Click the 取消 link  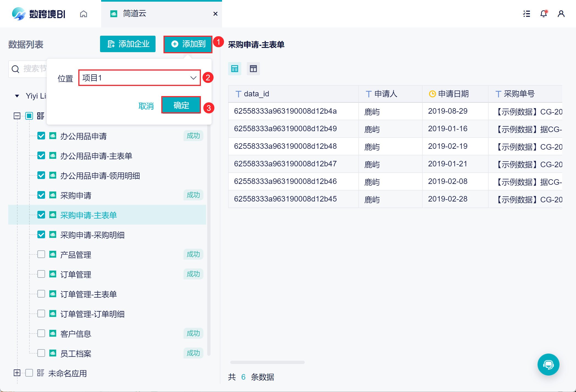click(146, 106)
